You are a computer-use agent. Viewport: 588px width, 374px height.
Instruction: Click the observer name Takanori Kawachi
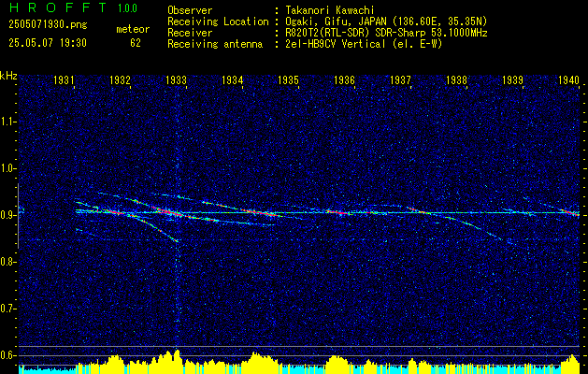(x=329, y=10)
